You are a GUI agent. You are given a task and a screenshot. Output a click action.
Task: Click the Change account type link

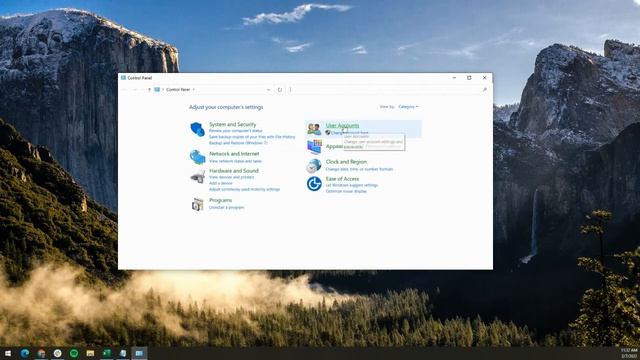(x=349, y=133)
